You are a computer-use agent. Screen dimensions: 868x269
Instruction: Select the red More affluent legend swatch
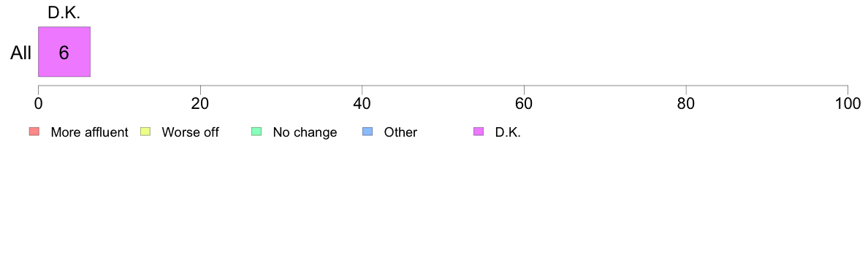coord(34,132)
